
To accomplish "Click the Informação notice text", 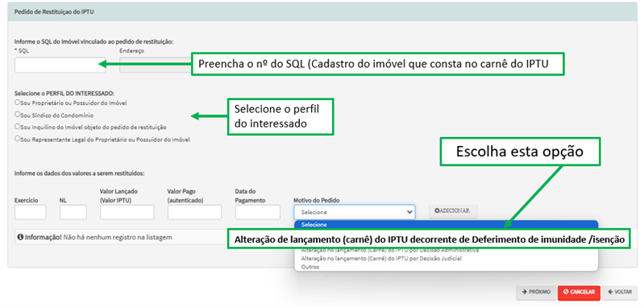I will point(94,237).
